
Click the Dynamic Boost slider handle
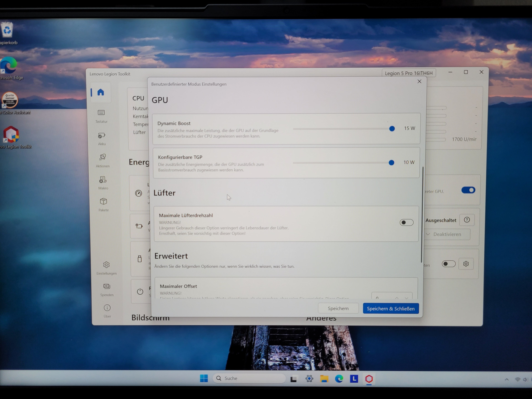pos(392,129)
